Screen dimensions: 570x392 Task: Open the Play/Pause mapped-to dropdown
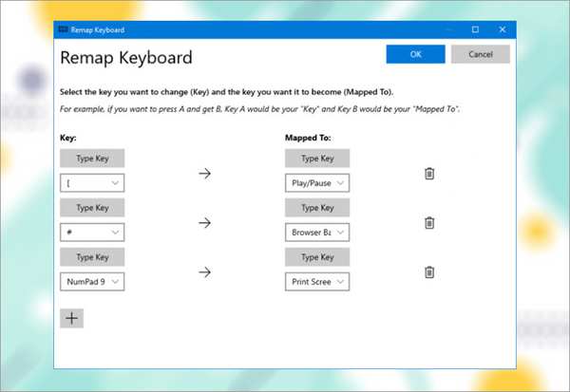click(317, 183)
